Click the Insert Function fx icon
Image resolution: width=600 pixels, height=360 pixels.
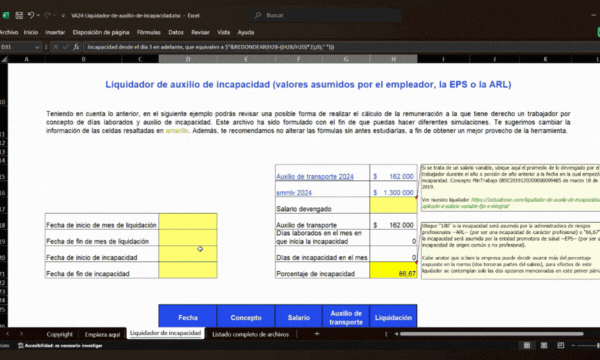pyautogui.click(x=76, y=47)
